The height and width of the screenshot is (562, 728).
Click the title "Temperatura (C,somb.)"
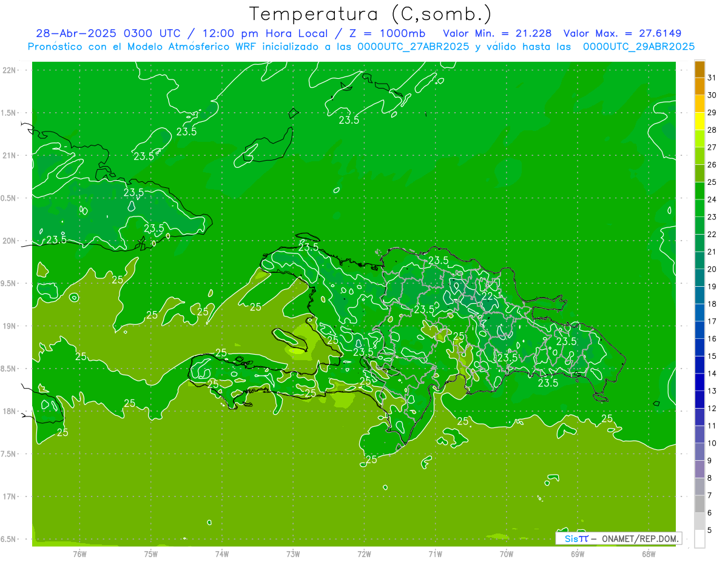[x=371, y=14]
